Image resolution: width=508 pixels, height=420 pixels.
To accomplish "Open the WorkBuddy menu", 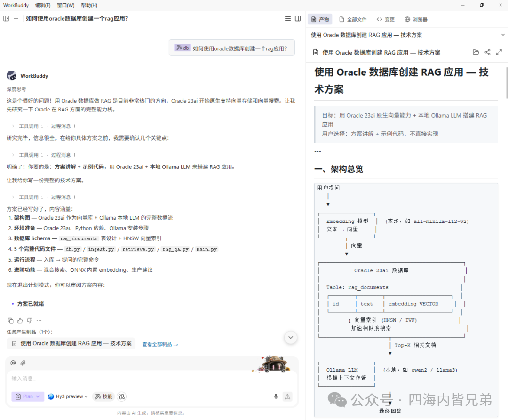I will (x=16, y=5).
